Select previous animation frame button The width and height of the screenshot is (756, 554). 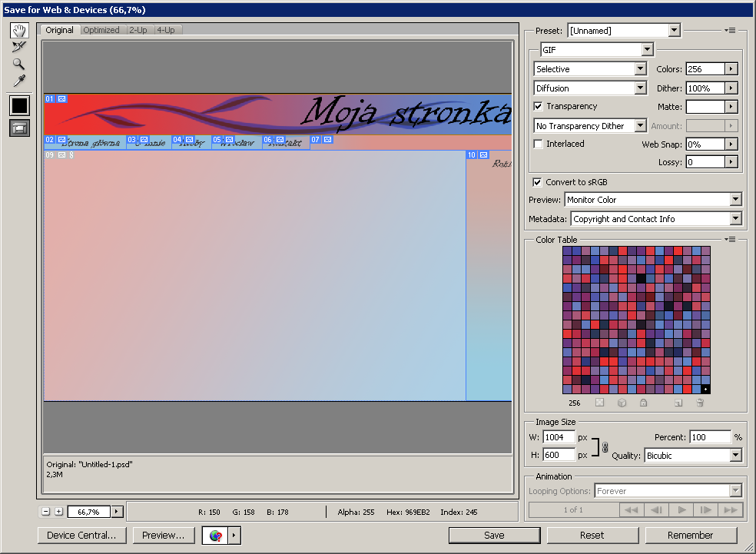tap(656, 509)
